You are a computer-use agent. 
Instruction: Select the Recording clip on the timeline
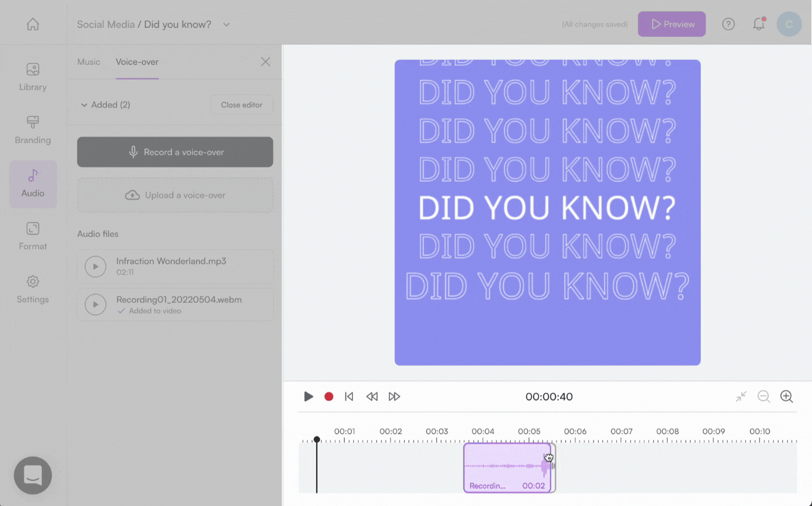pos(507,468)
